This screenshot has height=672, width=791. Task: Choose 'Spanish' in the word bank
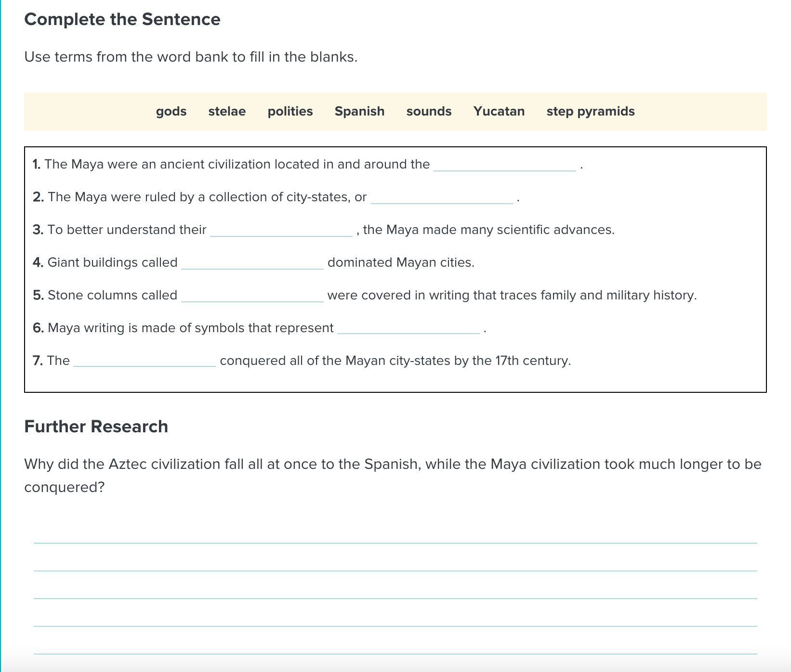pyautogui.click(x=359, y=111)
